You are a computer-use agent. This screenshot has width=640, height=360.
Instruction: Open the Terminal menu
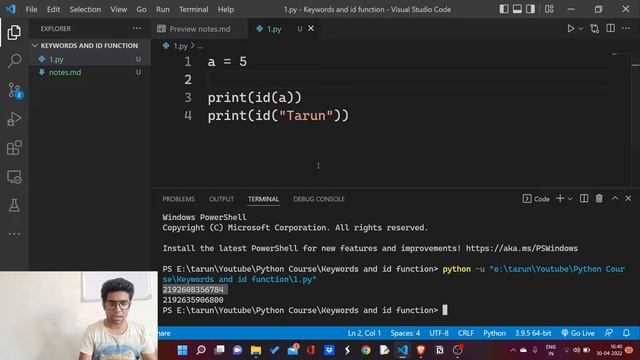click(193, 9)
